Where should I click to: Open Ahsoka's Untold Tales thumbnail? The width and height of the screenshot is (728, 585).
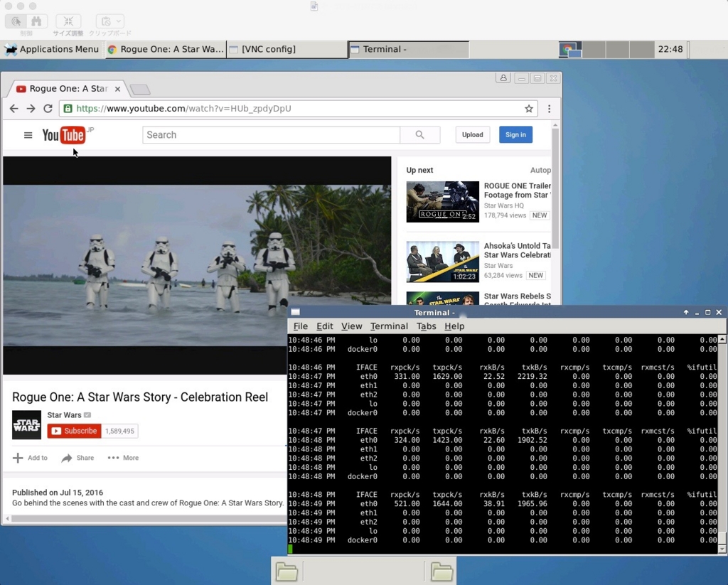[442, 262]
